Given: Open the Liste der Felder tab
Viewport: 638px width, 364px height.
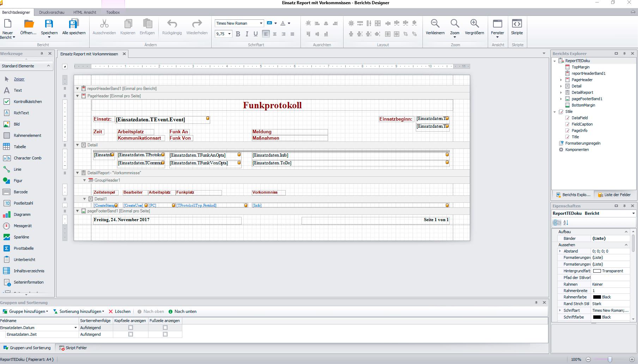Looking at the screenshot, I should [x=614, y=195].
